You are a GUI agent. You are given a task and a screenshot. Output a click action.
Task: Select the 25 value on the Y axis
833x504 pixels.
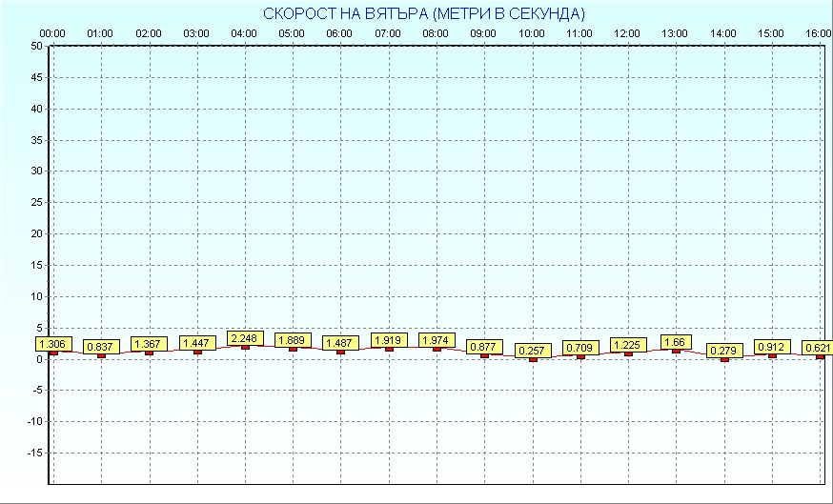tap(36, 203)
